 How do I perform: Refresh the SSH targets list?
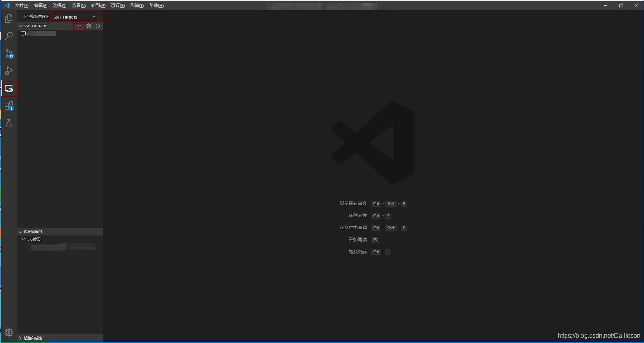click(x=98, y=26)
